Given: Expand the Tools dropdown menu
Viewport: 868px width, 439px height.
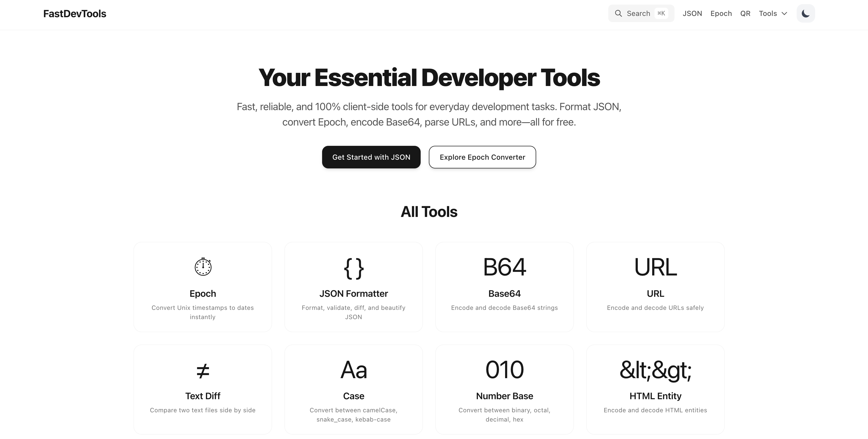Looking at the screenshot, I should point(773,13).
